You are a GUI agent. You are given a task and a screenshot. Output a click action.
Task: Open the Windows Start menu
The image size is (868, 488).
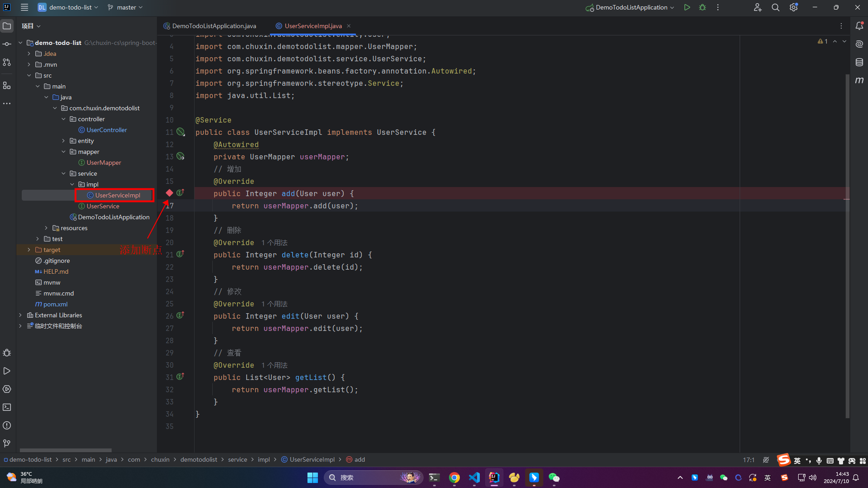point(312,478)
